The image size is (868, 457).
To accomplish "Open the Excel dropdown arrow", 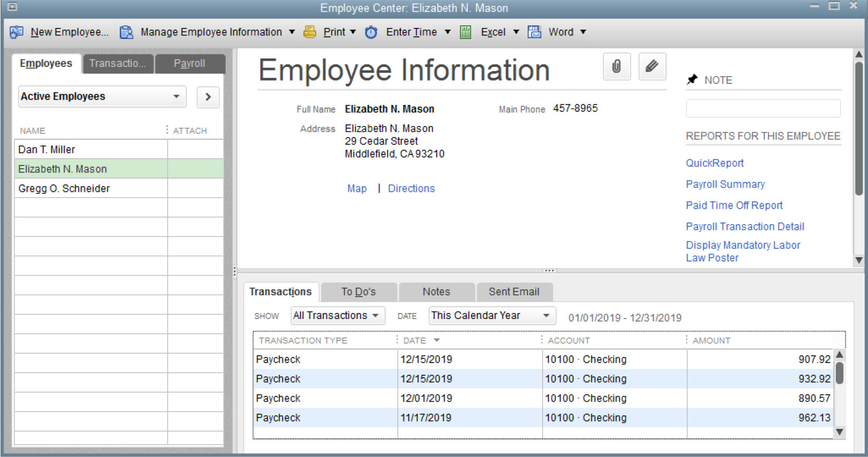I will coord(516,32).
